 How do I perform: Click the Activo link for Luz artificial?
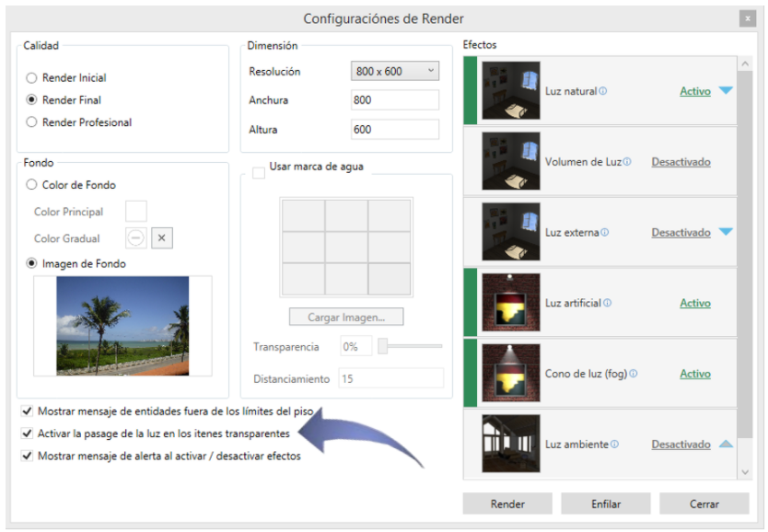695,303
